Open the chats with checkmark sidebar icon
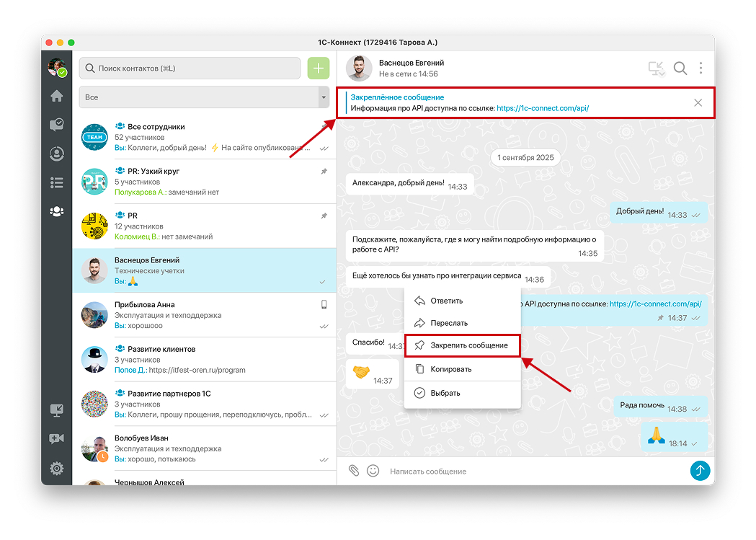 tap(56, 125)
